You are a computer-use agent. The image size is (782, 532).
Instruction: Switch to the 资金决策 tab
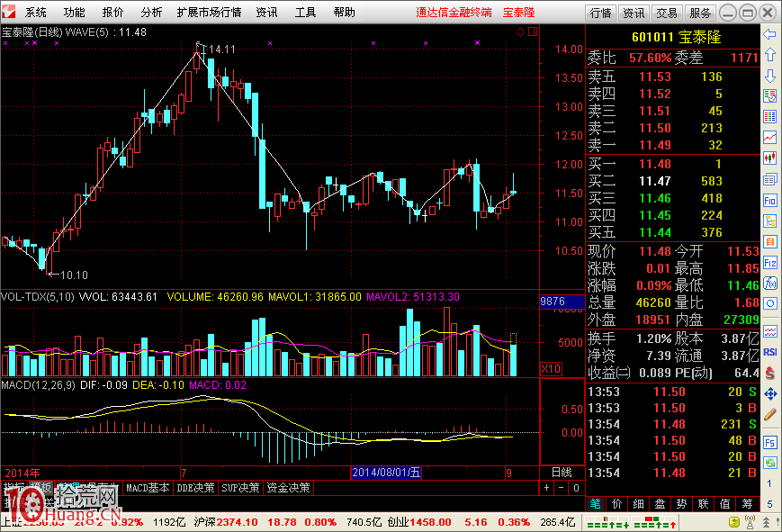click(288, 488)
